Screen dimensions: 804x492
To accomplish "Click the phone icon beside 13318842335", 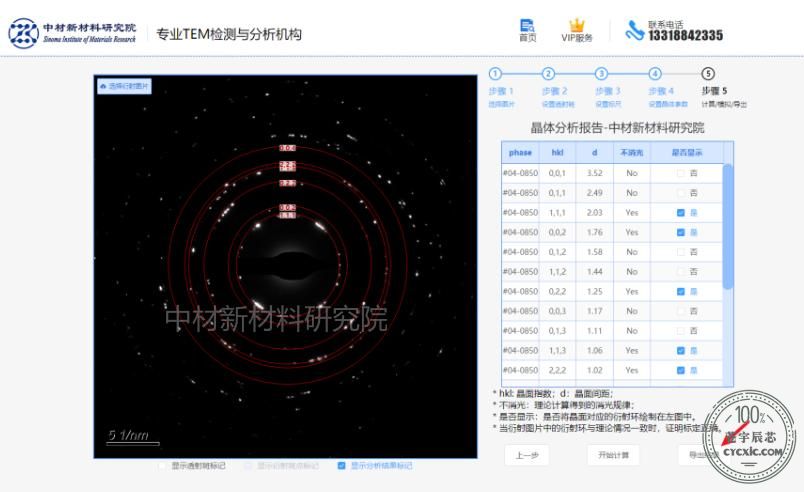I will pos(634,30).
